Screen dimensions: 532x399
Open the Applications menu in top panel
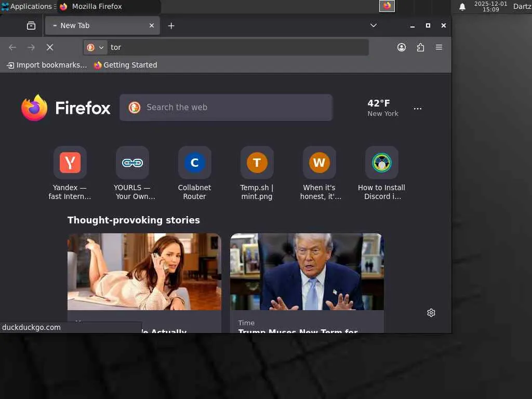(x=29, y=6)
